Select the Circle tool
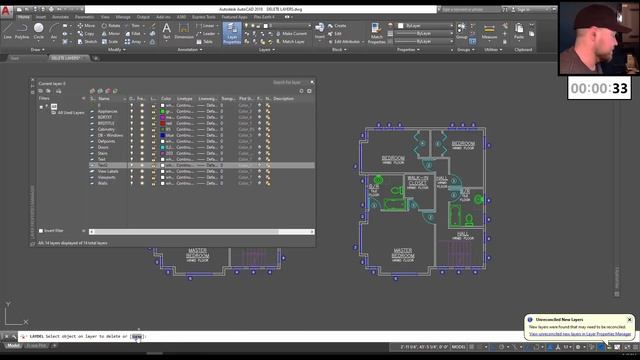Viewport: 640px width, 360px height. click(x=38, y=31)
